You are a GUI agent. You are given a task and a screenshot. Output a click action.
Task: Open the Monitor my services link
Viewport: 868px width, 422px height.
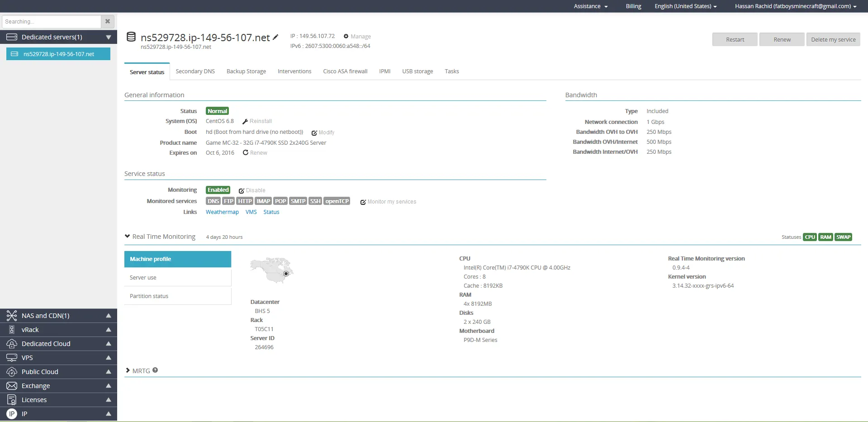[392, 202]
